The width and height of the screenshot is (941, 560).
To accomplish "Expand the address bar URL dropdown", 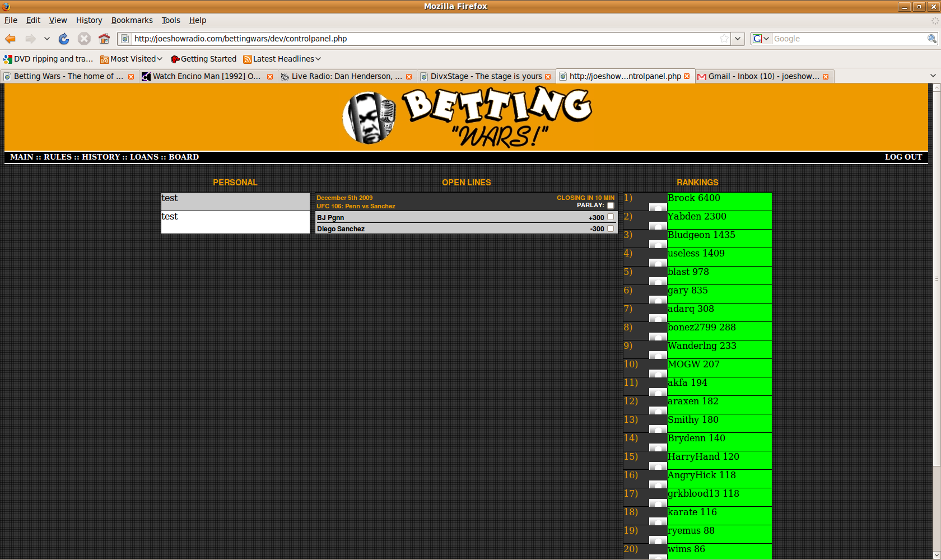I will tap(738, 39).
